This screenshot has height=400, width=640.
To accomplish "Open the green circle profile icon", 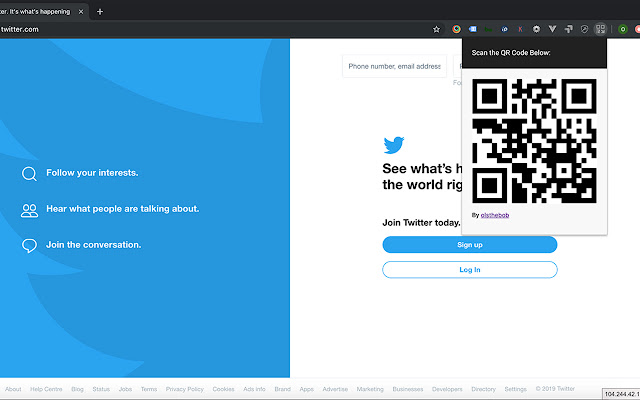I will pos(622,29).
